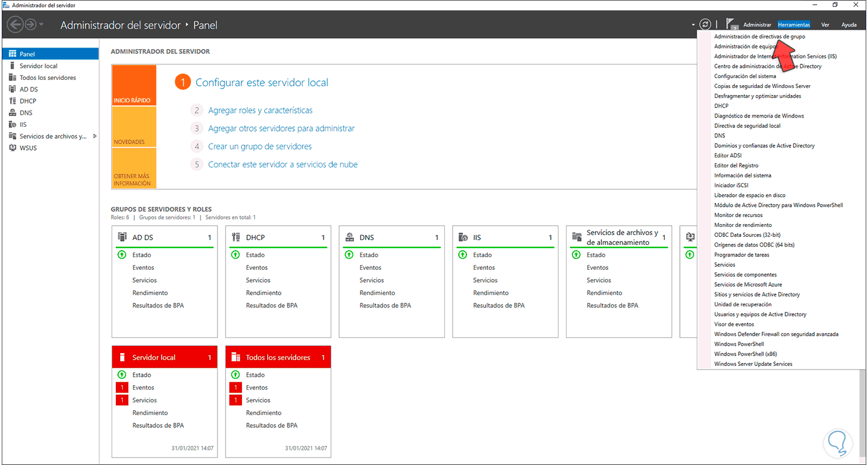Click the Todos los servidores sidebar icon

pyautogui.click(x=13, y=78)
